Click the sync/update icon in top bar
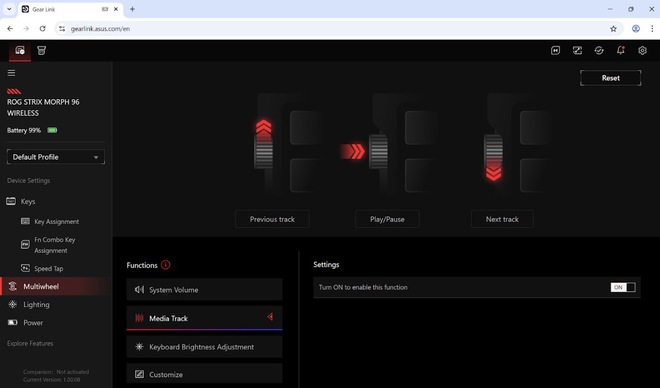The width and height of the screenshot is (660, 388). [599, 50]
